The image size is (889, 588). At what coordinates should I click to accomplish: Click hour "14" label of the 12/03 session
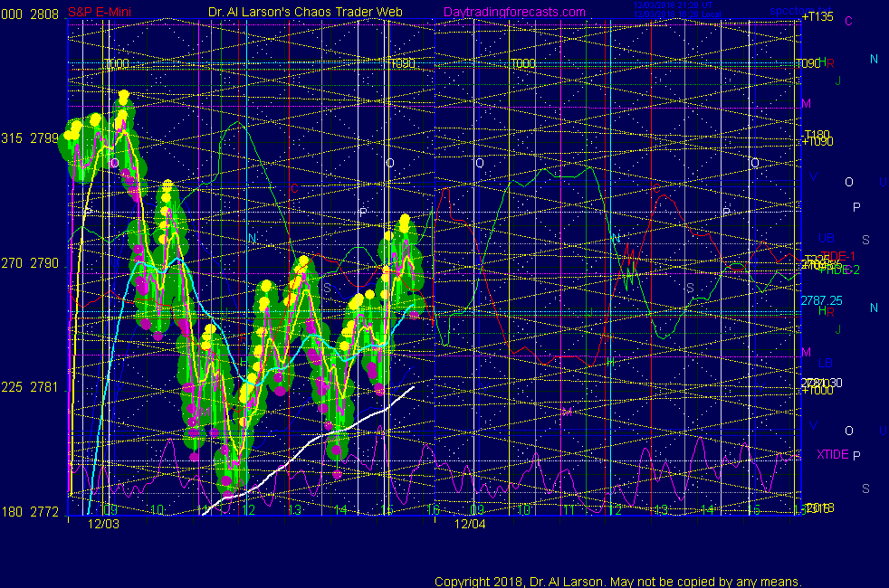coord(340,510)
